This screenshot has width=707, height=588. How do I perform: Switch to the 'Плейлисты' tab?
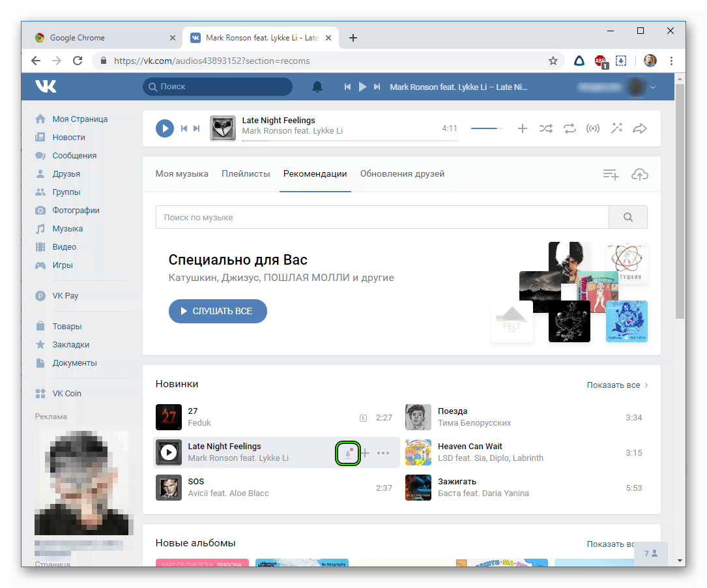tap(246, 174)
